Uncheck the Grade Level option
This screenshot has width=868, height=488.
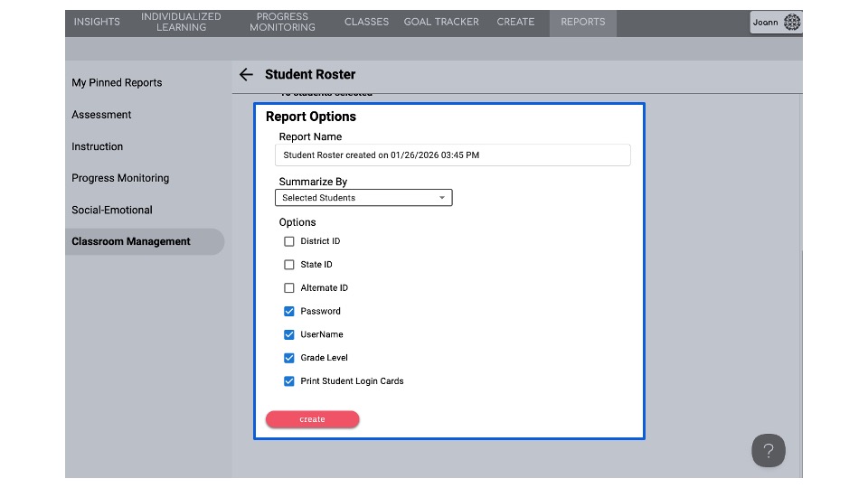click(x=289, y=358)
